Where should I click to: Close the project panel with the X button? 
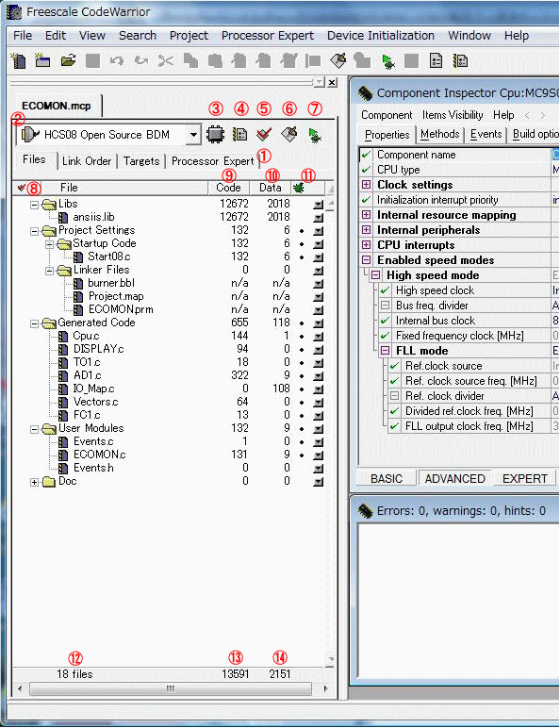pos(332,83)
